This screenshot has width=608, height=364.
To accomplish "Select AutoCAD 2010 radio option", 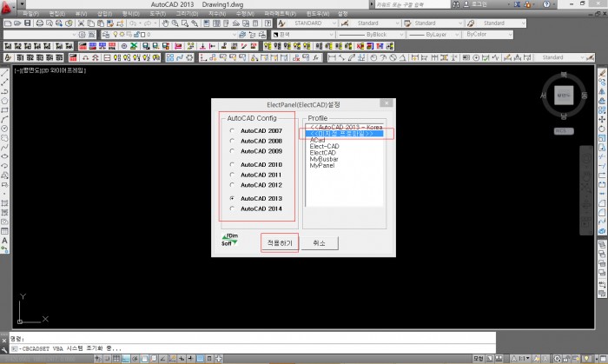I will click(x=256, y=164).
